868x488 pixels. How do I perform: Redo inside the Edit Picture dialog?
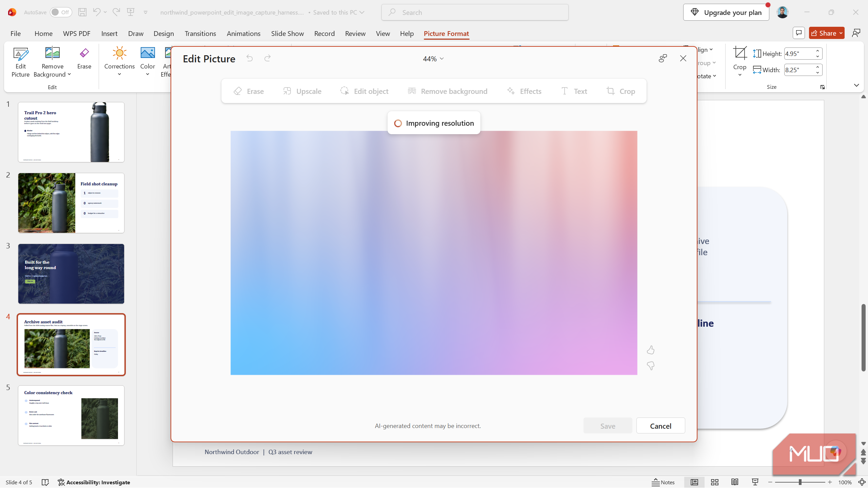[268, 58]
